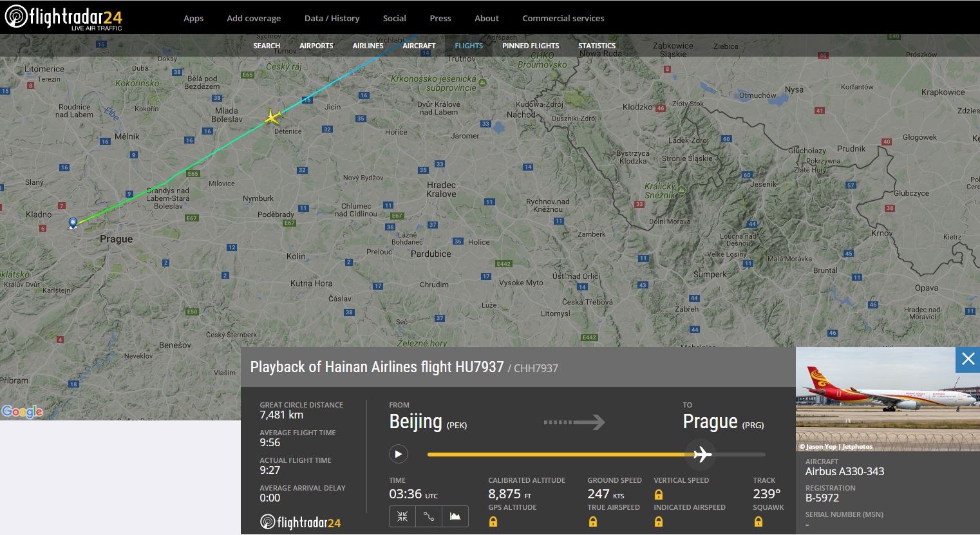Click the Airbus A330-343 aircraft type
The width and height of the screenshot is (980, 535).
845,471
